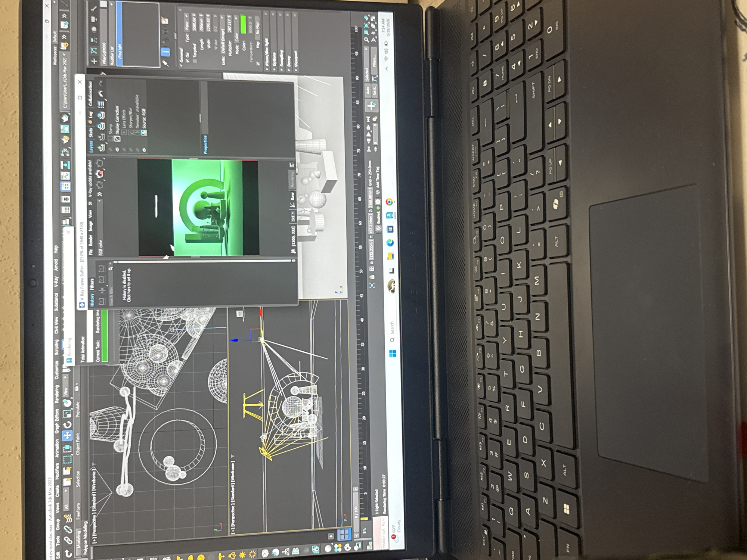Viewport: 747px width, 560px height.
Task: Open the Rendering menu
Action: pyautogui.click(x=57, y=394)
